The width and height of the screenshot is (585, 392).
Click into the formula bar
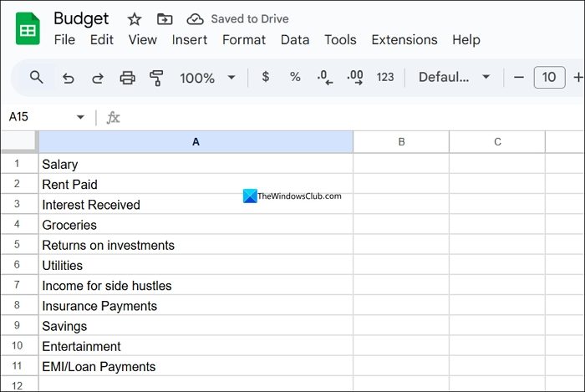pos(351,118)
